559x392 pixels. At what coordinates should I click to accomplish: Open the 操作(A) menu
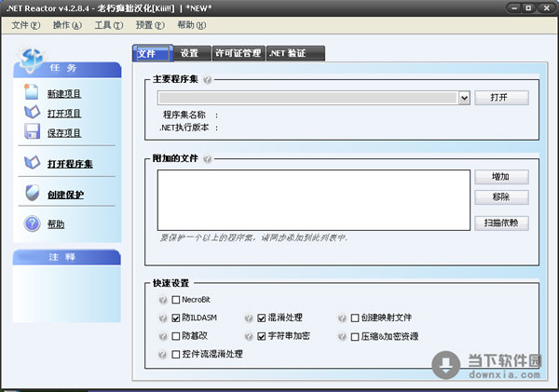67,25
